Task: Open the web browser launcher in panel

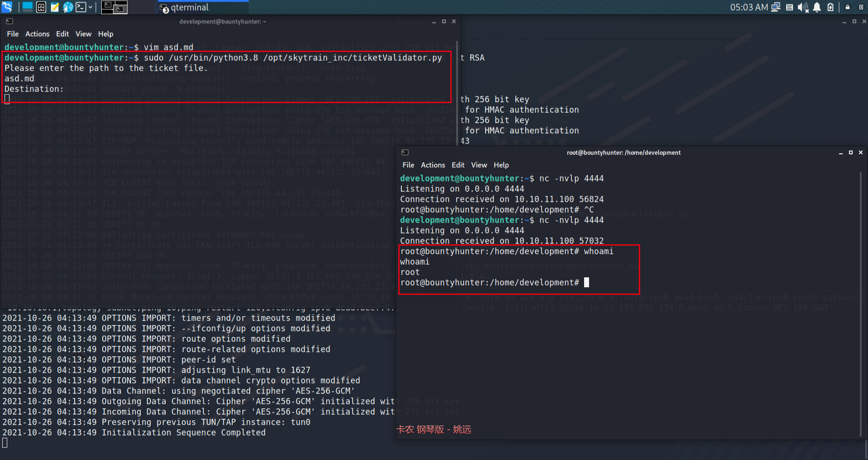Action: pyautogui.click(x=68, y=7)
